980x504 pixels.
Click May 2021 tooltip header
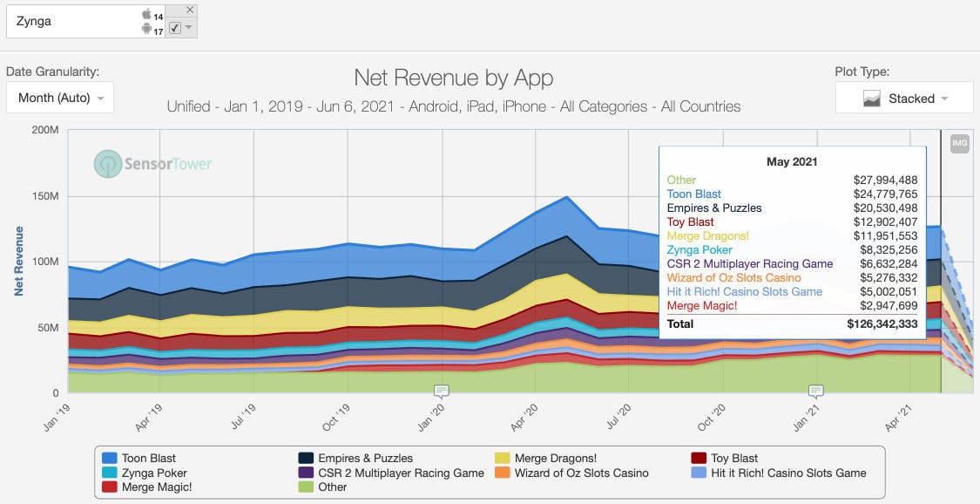[792, 161]
